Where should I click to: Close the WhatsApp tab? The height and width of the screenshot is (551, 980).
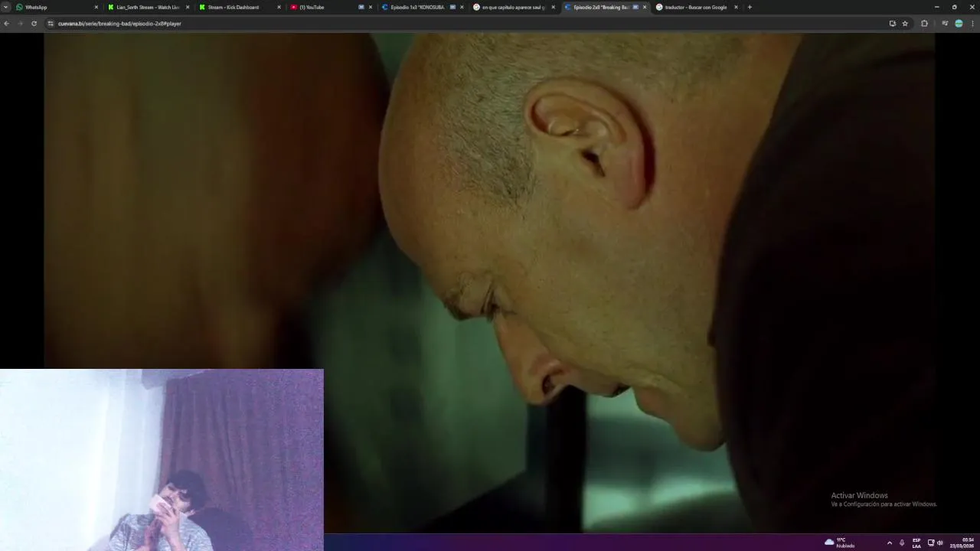(96, 7)
